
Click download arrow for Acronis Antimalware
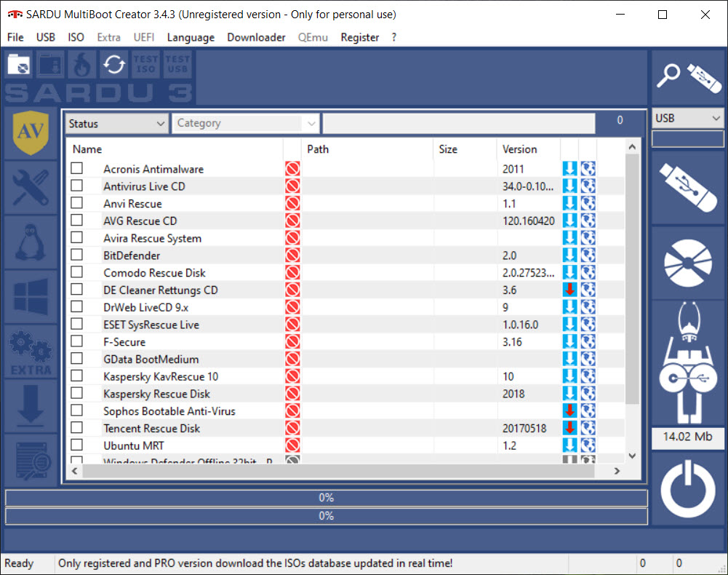point(569,169)
